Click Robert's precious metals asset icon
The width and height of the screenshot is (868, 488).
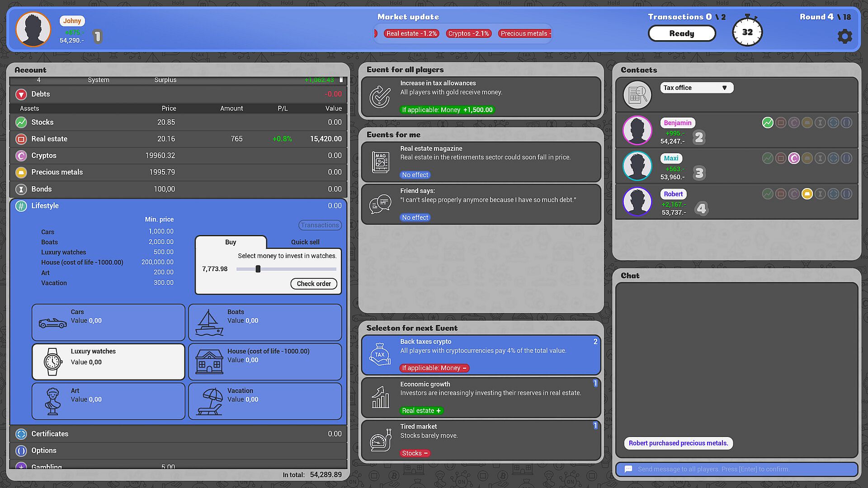(x=807, y=194)
